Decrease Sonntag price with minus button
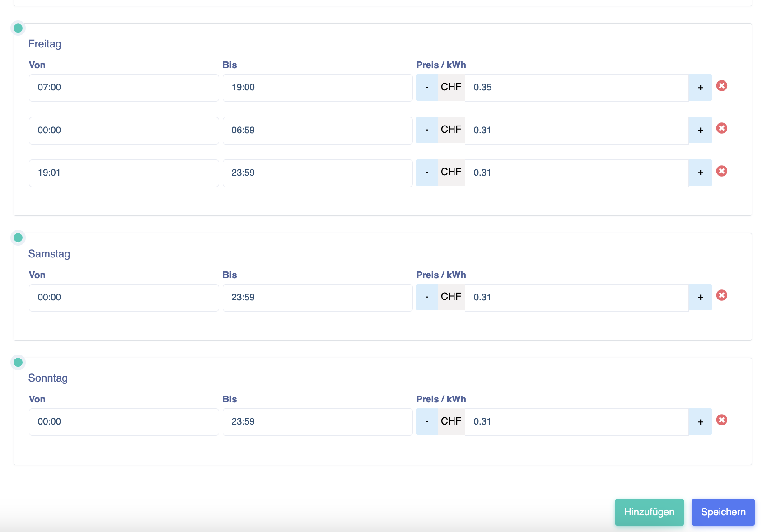767x532 pixels. tap(427, 422)
